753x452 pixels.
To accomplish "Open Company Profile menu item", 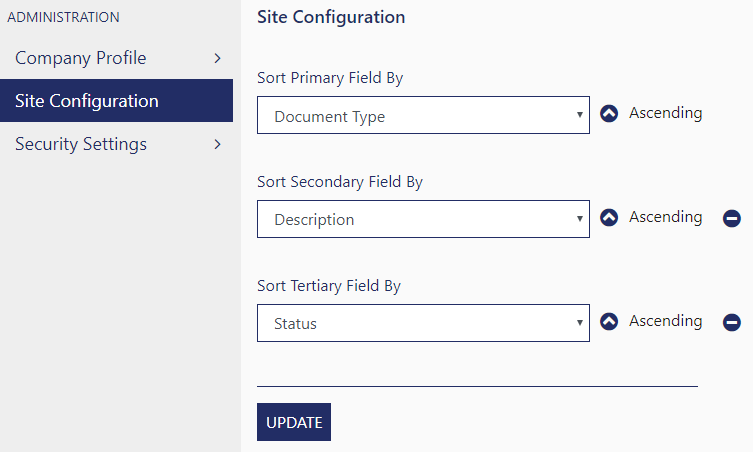I will point(116,58).
